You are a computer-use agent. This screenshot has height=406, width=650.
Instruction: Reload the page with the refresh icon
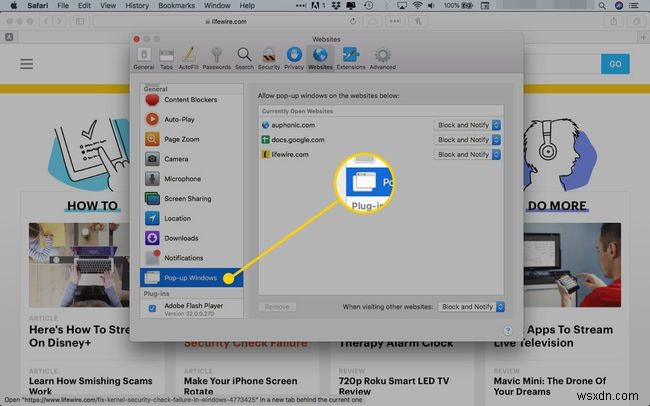(353, 21)
